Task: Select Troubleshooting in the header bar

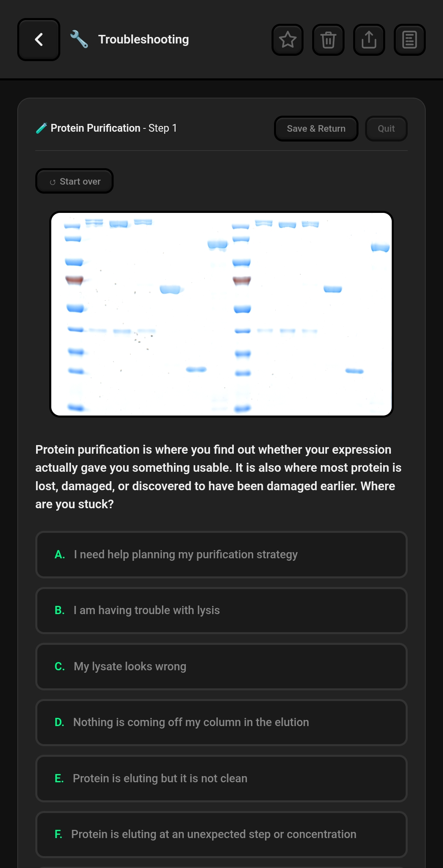Action: pos(143,39)
